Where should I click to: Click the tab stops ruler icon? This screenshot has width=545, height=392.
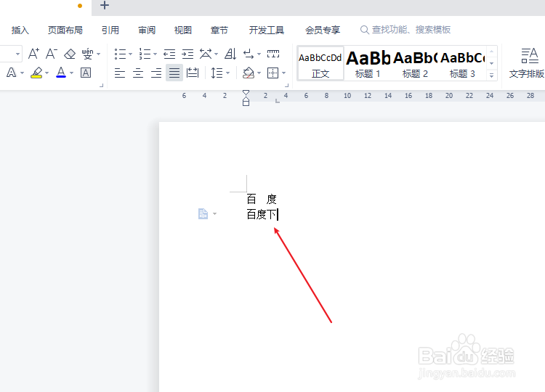click(x=273, y=54)
